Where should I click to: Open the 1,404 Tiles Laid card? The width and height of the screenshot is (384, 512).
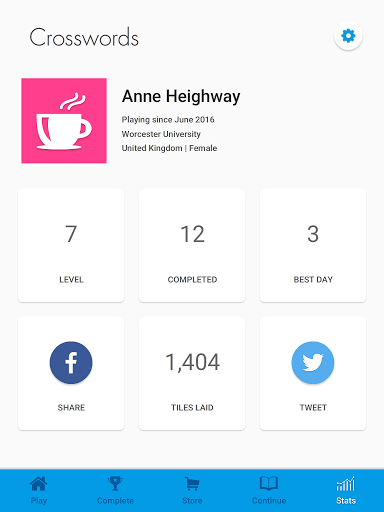pyautogui.click(x=192, y=373)
